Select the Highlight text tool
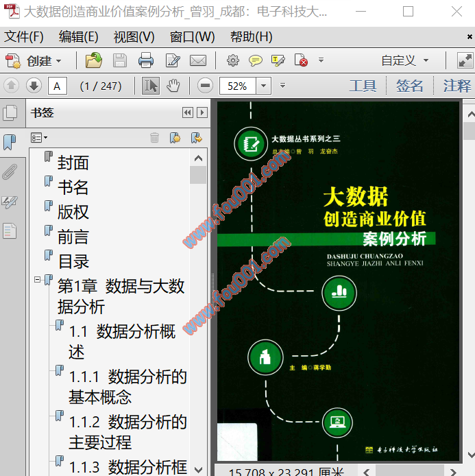This screenshot has width=475, height=476. pyautogui.click(x=278, y=60)
